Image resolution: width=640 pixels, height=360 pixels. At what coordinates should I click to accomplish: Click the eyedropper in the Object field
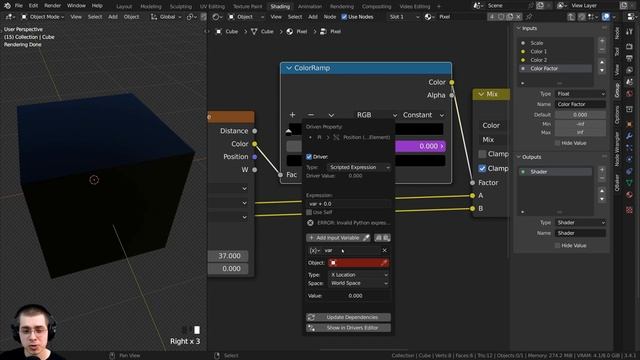[384, 263]
